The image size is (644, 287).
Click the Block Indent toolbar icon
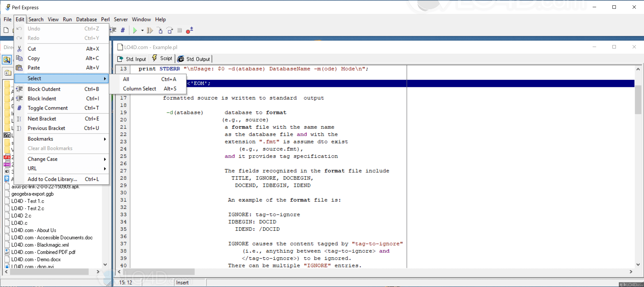coord(113,30)
